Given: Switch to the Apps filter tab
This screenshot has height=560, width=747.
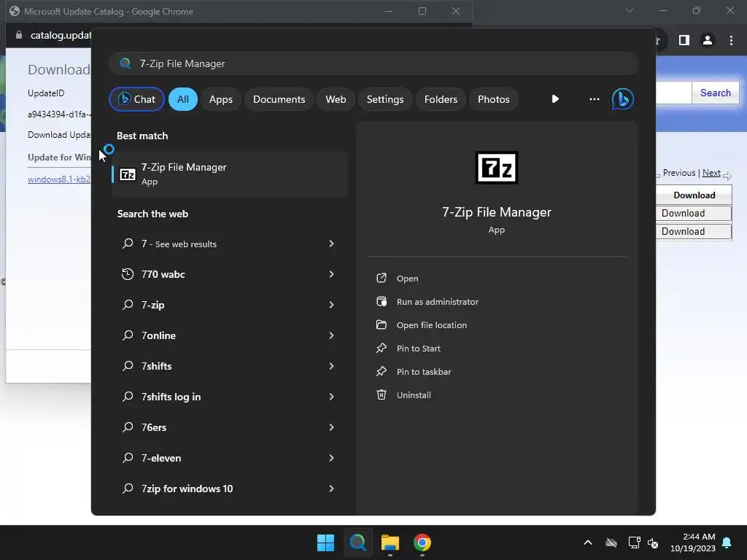Looking at the screenshot, I should tap(220, 99).
